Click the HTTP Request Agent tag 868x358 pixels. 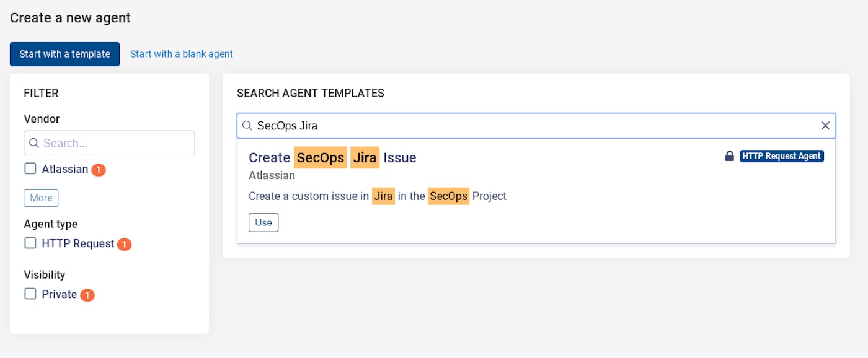click(x=782, y=156)
